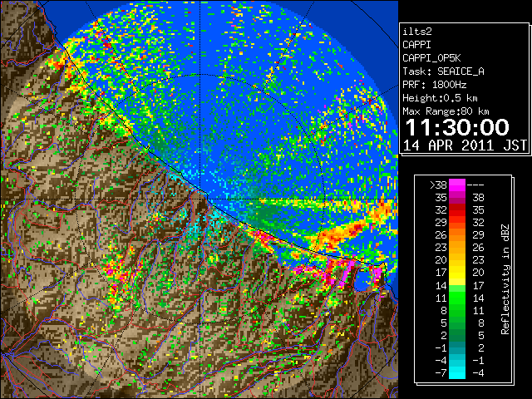Click the 'PRF: 1800Hz' text

point(435,85)
